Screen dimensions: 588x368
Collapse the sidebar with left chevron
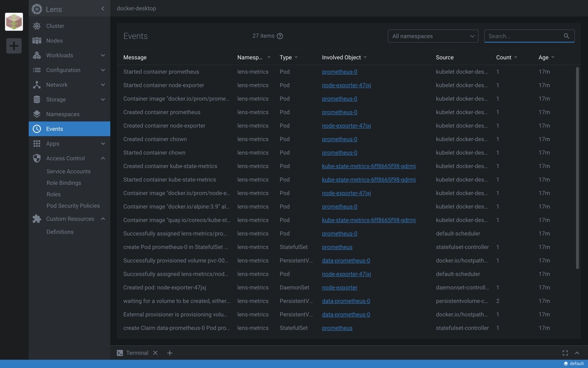[x=102, y=9]
